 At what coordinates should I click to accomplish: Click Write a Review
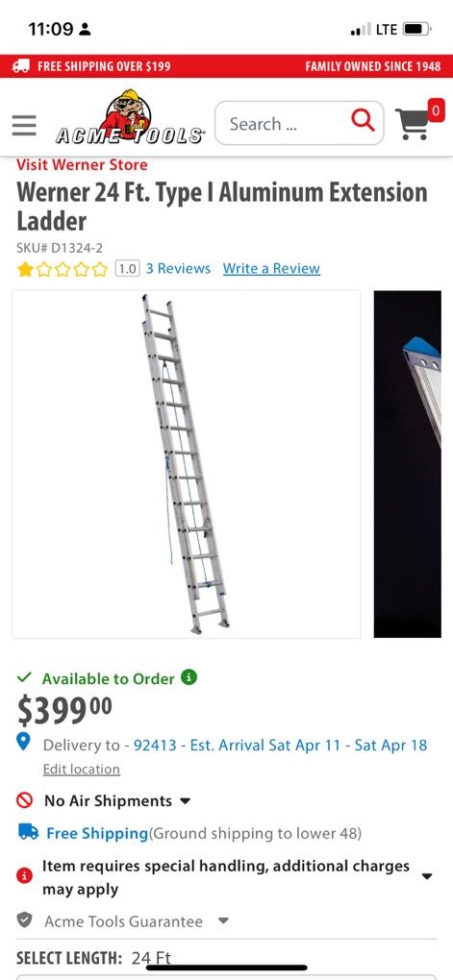(271, 268)
